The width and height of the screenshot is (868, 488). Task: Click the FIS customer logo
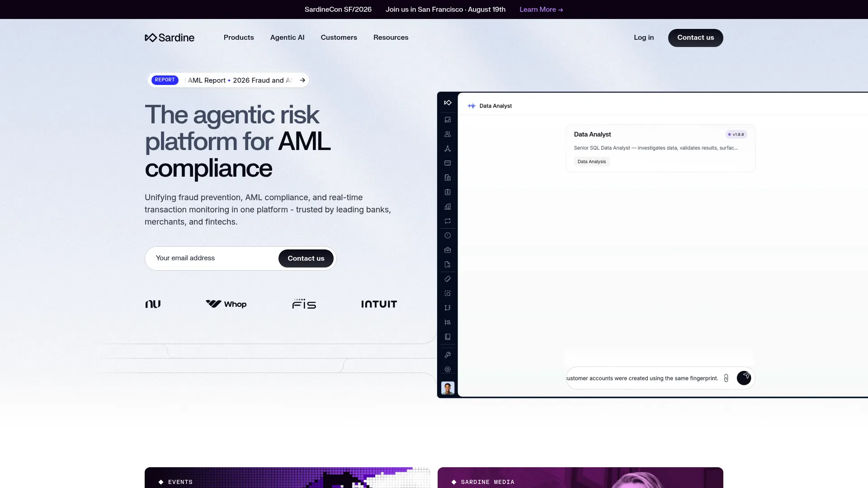pyautogui.click(x=304, y=304)
